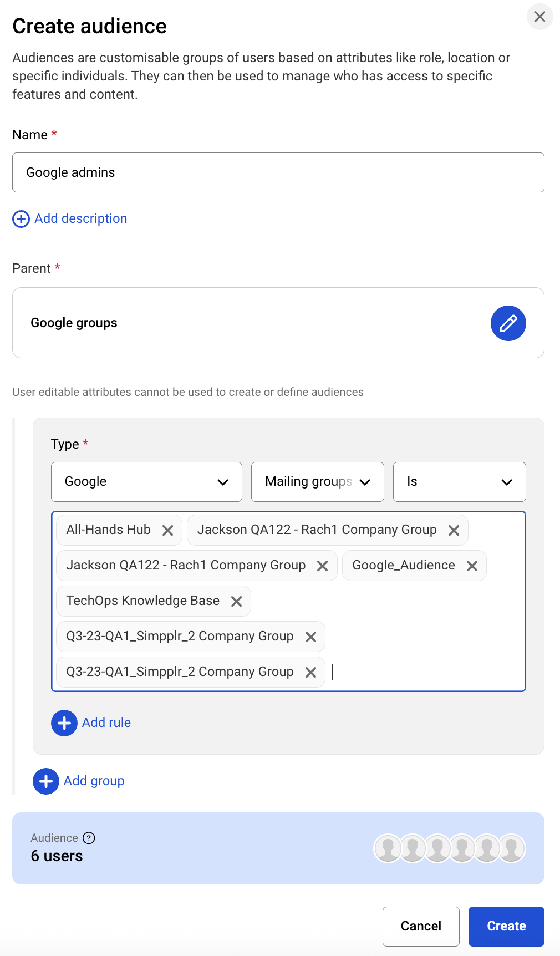Focus the Name field containing Google admins

(x=278, y=172)
